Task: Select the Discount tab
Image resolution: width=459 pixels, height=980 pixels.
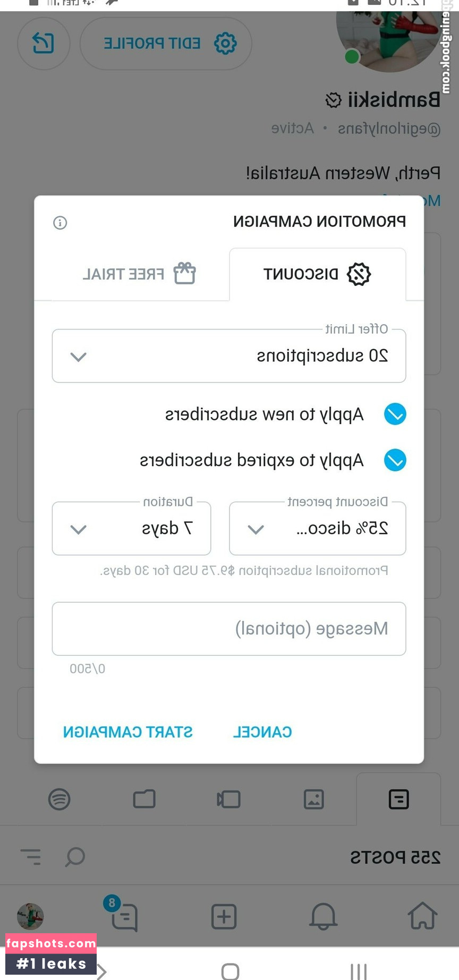Action: 317,274
